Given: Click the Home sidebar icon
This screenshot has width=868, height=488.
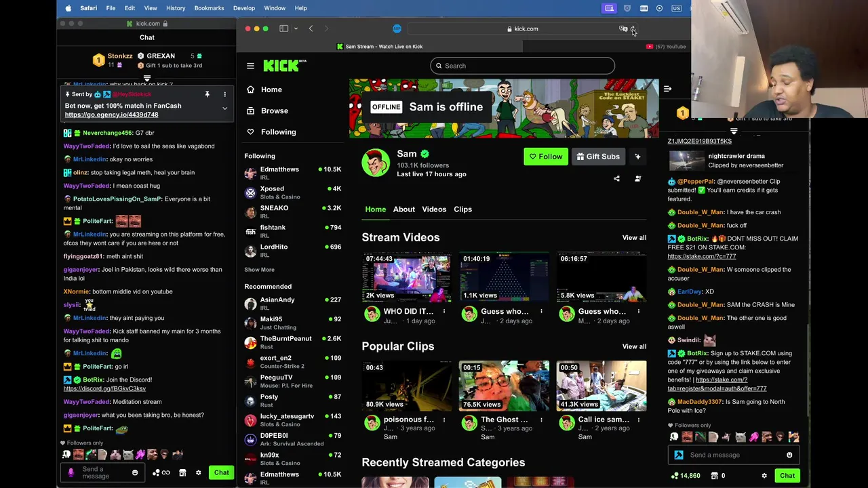Looking at the screenshot, I should pos(250,89).
